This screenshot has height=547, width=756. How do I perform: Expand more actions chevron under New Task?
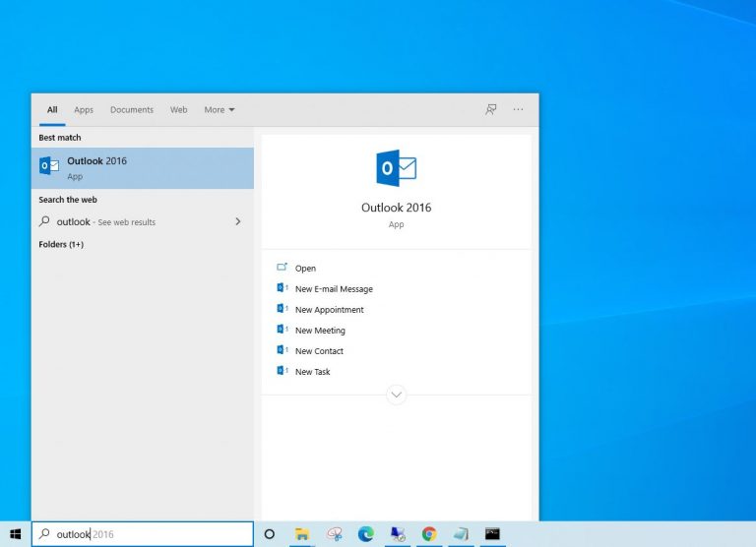click(x=396, y=395)
